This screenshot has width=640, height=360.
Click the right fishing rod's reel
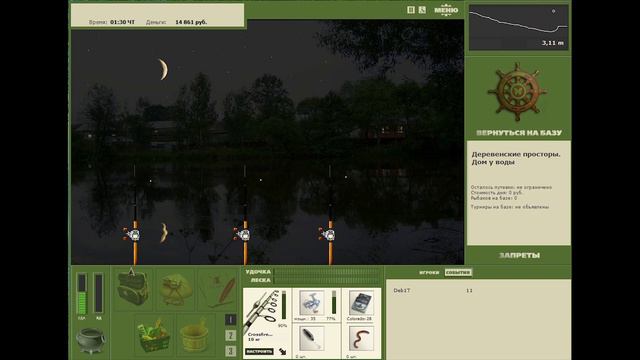point(328,234)
